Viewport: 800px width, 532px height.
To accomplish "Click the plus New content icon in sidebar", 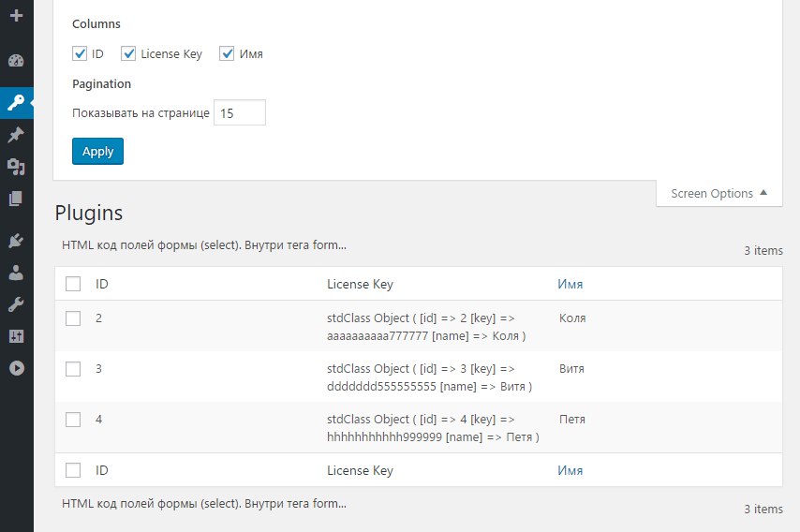I will (16, 15).
